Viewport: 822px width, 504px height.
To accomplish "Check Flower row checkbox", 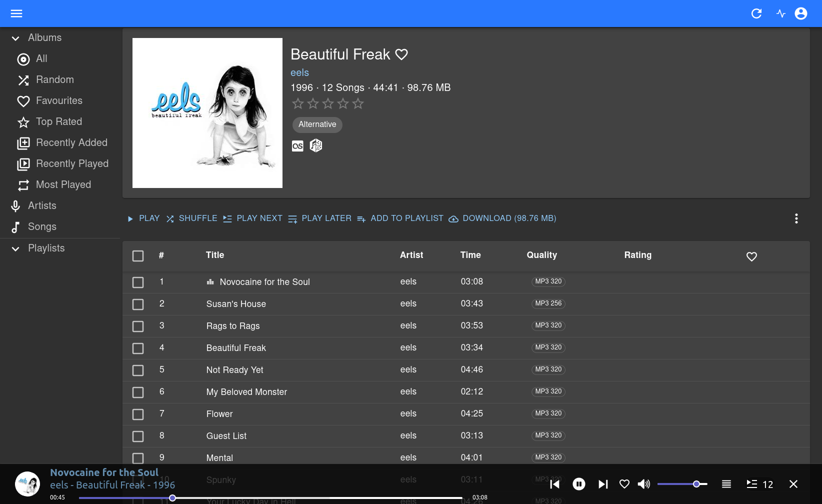I will pyautogui.click(x=138, y=414).
